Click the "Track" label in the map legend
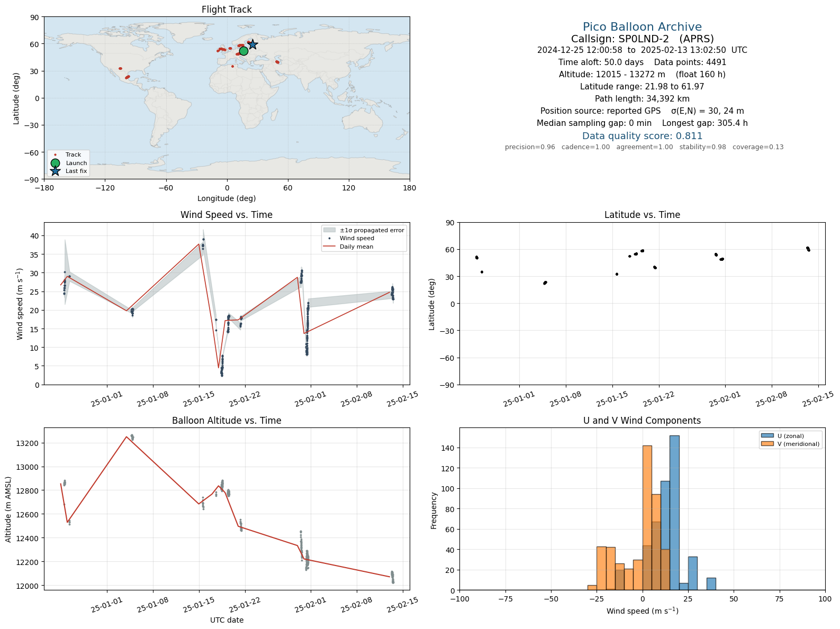Image resolution: width=840 pixels, height=629 pixels. point(74,155)
